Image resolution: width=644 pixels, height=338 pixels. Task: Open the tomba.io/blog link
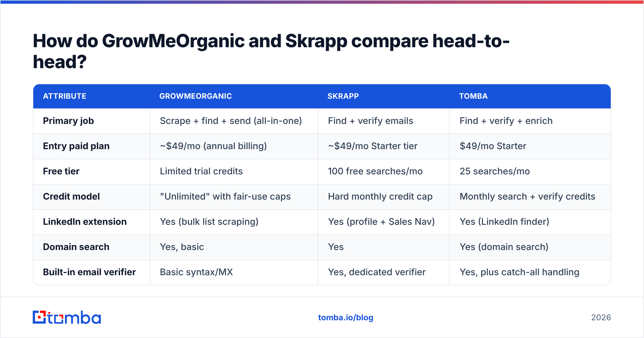[346, 318]
